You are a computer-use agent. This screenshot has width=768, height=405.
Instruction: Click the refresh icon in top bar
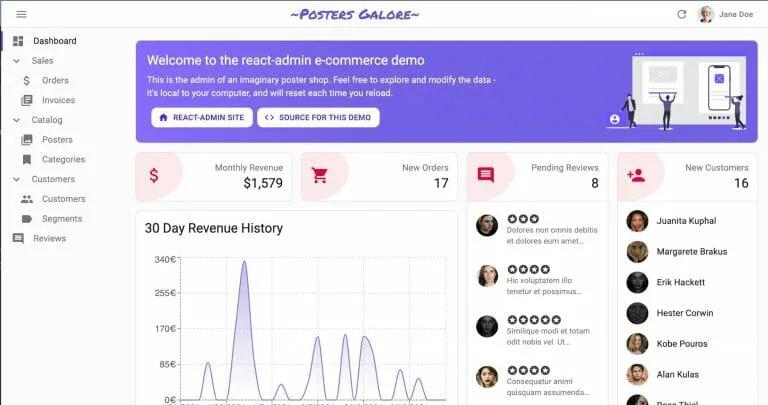coord(682,14)
